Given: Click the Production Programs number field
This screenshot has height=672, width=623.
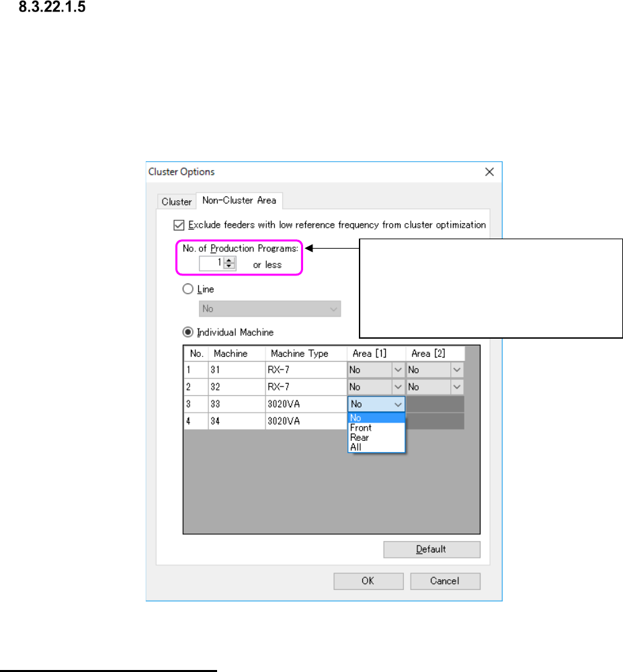Looking at the screenshot, I should click(212, 263).
